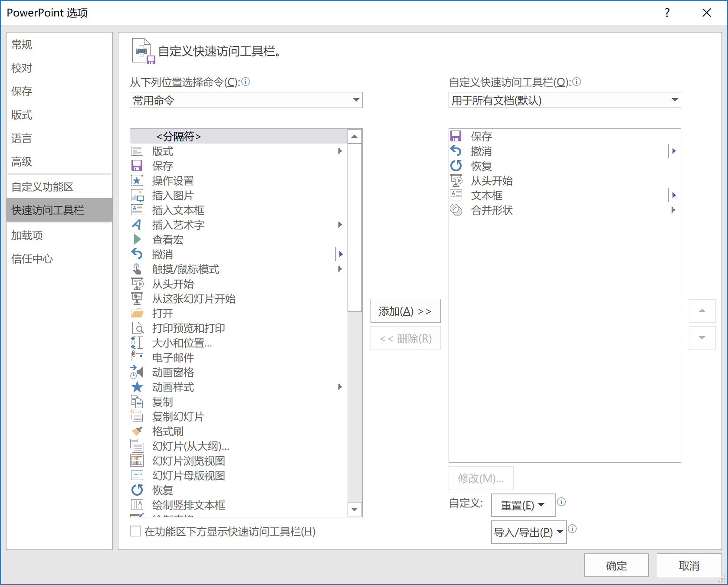Enable 在功能区下方显示快速访问工具栏 checkbox

tap(135, 531)
